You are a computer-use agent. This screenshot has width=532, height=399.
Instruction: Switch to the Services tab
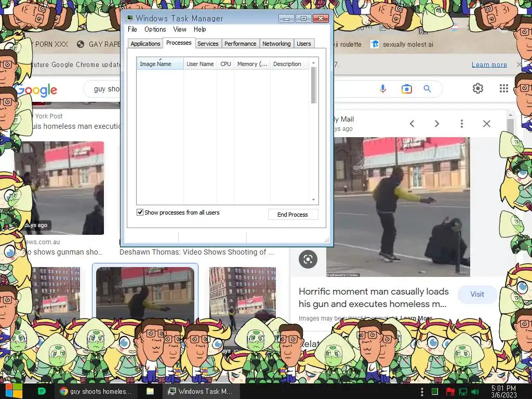(208, 44)
